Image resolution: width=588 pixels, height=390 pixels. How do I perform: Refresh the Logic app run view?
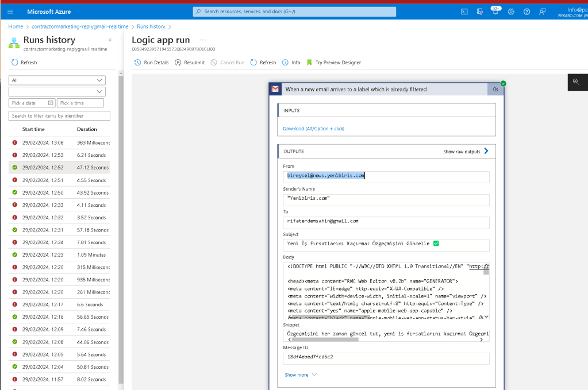[263, 63]
